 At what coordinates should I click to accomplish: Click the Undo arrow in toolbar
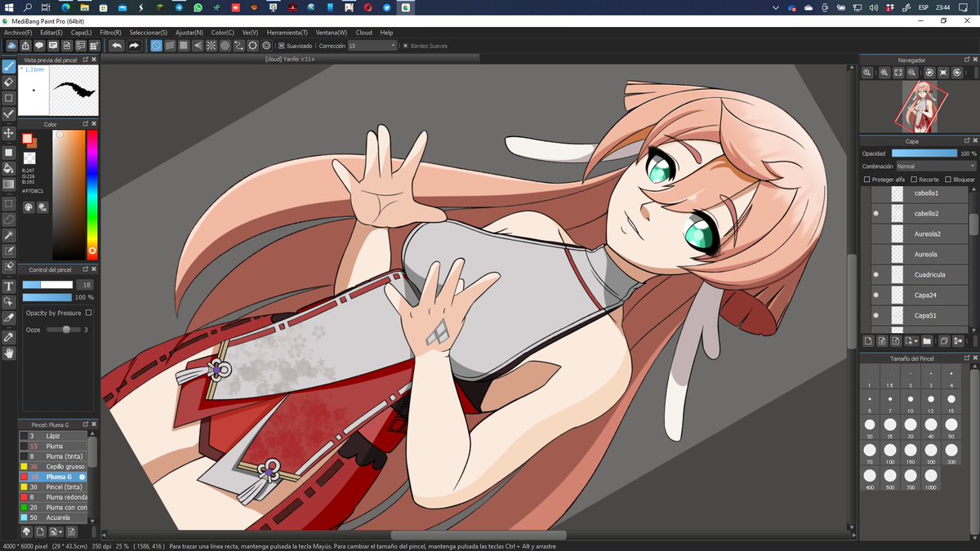pyautogui.click(x=116, y=46)
